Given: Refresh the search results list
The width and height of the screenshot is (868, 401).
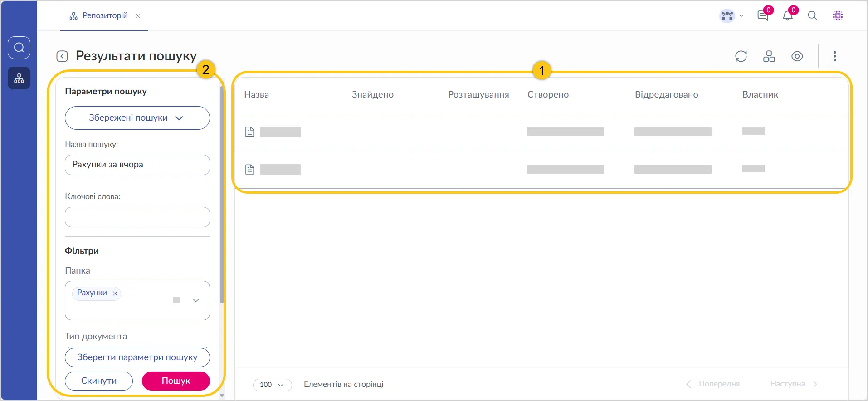Looking at the screenshot, I should (x=741, y=56).
